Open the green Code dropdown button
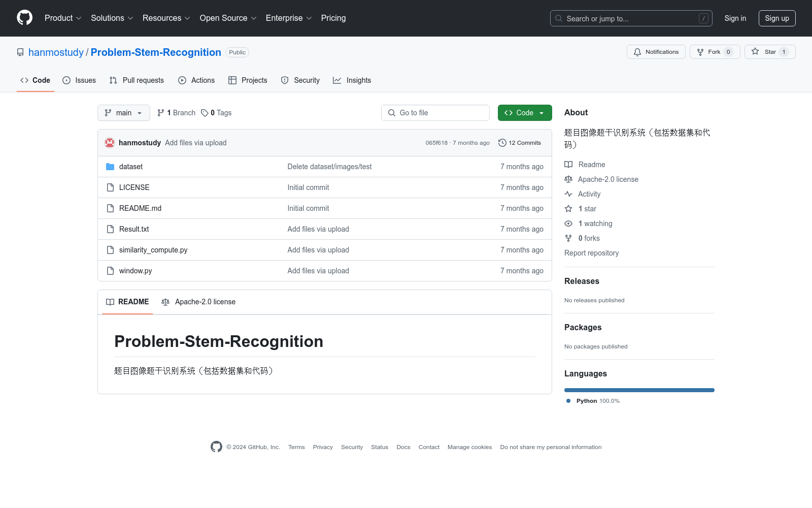Screen dimensions: 812x508 tap(525, 113)
